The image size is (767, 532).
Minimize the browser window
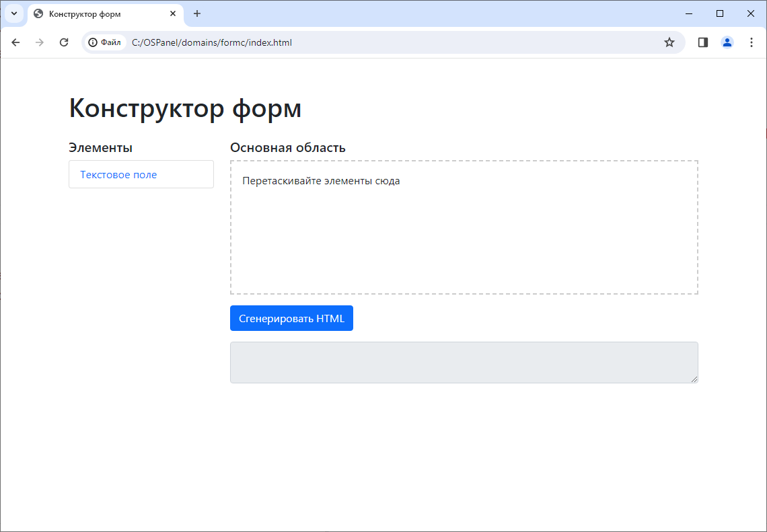pyautogui.click(x=689, y=13)
